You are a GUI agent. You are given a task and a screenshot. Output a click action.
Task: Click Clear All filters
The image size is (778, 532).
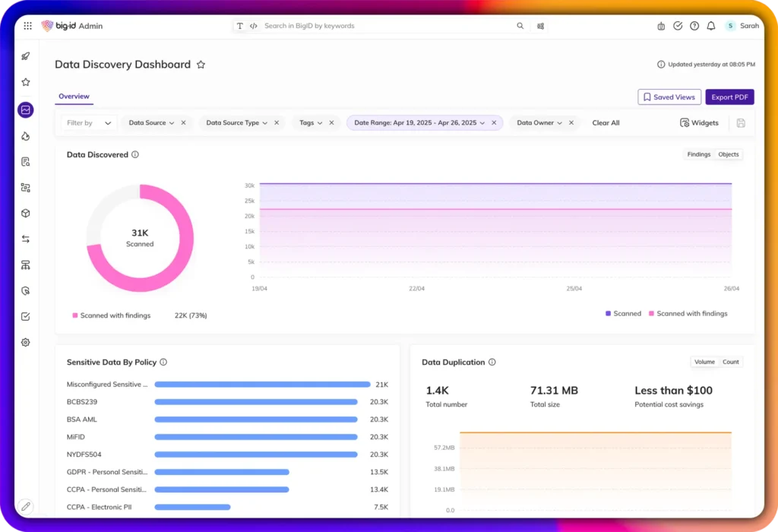[606, 123]
